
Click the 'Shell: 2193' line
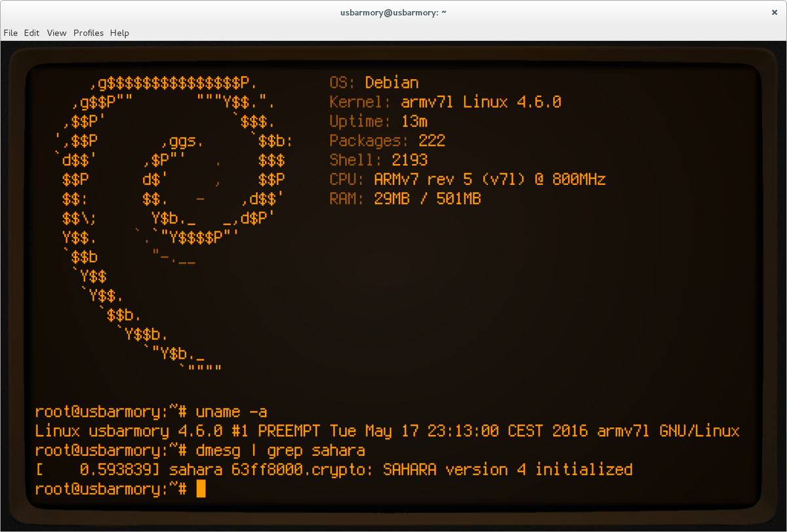(x=378, y=160)
